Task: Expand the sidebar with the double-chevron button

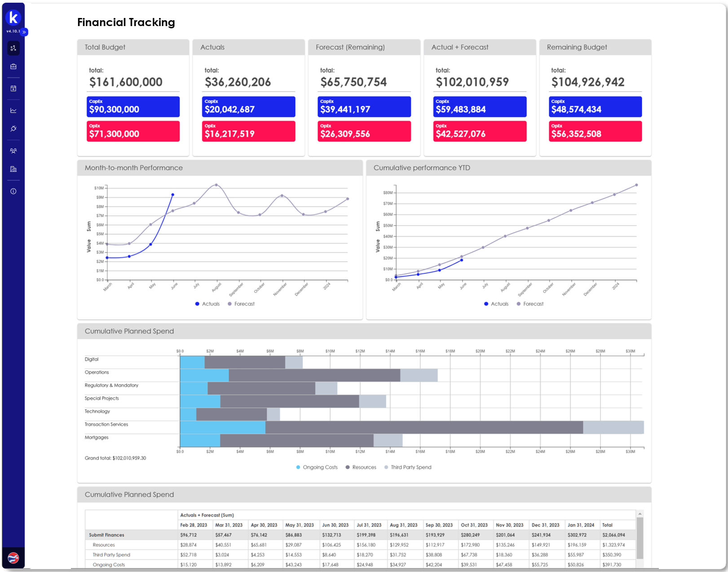Action: (x=24, y=32)
